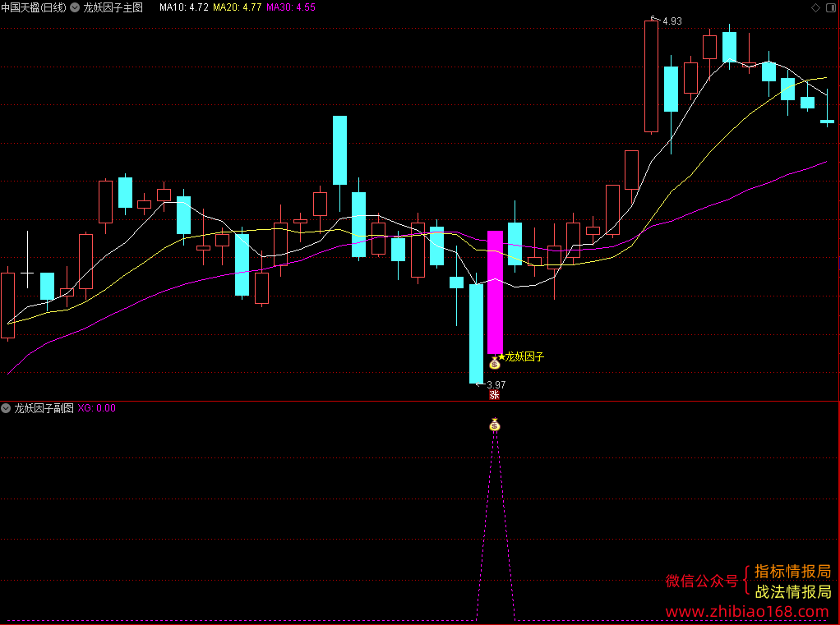Click the panel layout icon at top right
This screenshot has height=625, width=840.
coord(831,7)
